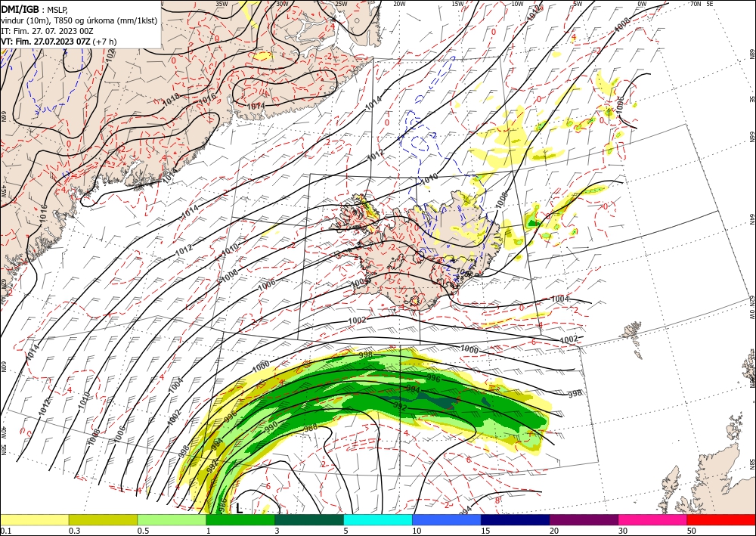This screenshot has width=756, height=536.
Task: Click the '5W' longitude label
Action: pyautogui.click(x=578, y=4)
